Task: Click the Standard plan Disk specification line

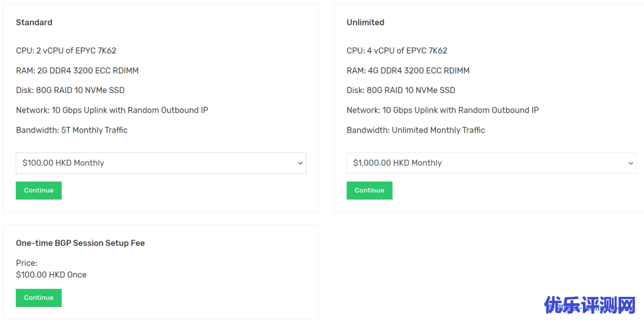Action: click(70, 91)
